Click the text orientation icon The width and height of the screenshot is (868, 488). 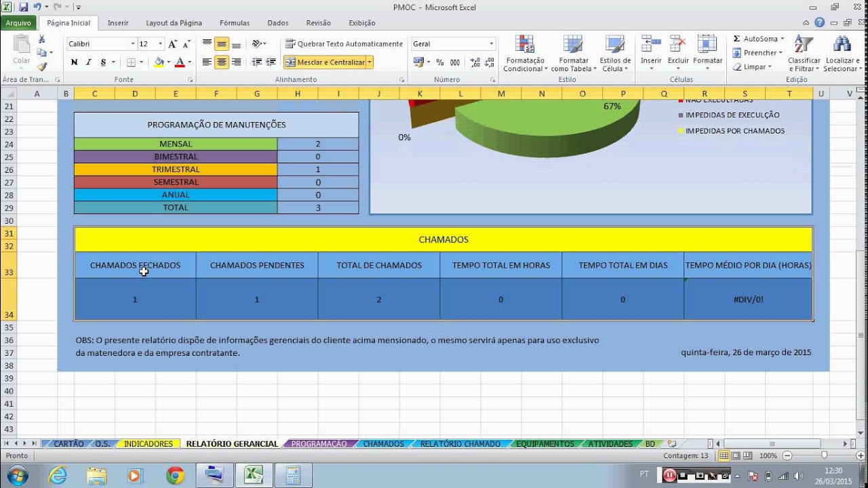(258, 44)
